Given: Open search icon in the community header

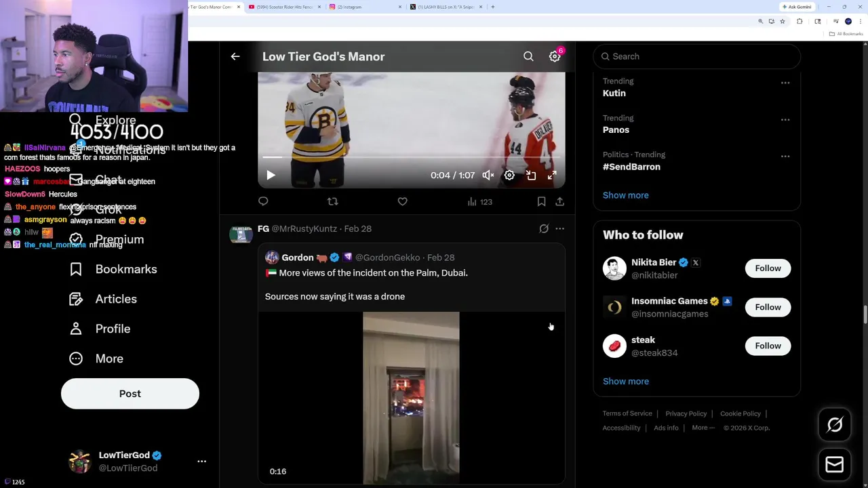Looking at the screenshot, I should (x=528, y=56).
